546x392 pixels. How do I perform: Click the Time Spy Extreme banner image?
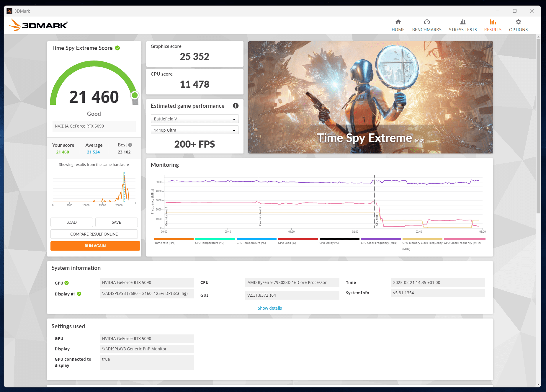[370, 97]
